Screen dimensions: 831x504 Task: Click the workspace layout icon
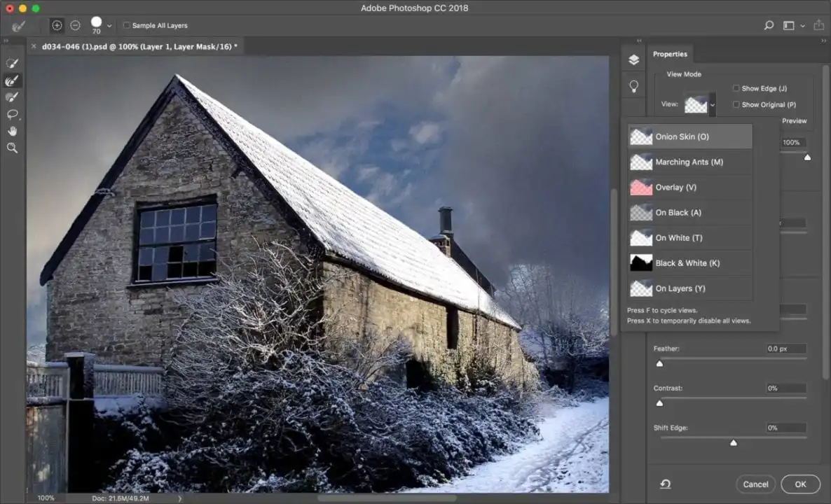(788, 25)
